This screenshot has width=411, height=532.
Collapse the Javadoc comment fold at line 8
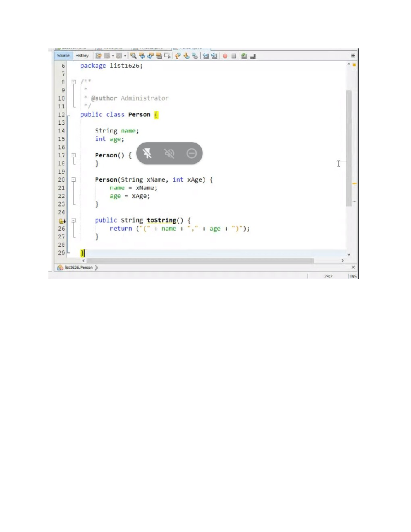(x=73, y=82)
